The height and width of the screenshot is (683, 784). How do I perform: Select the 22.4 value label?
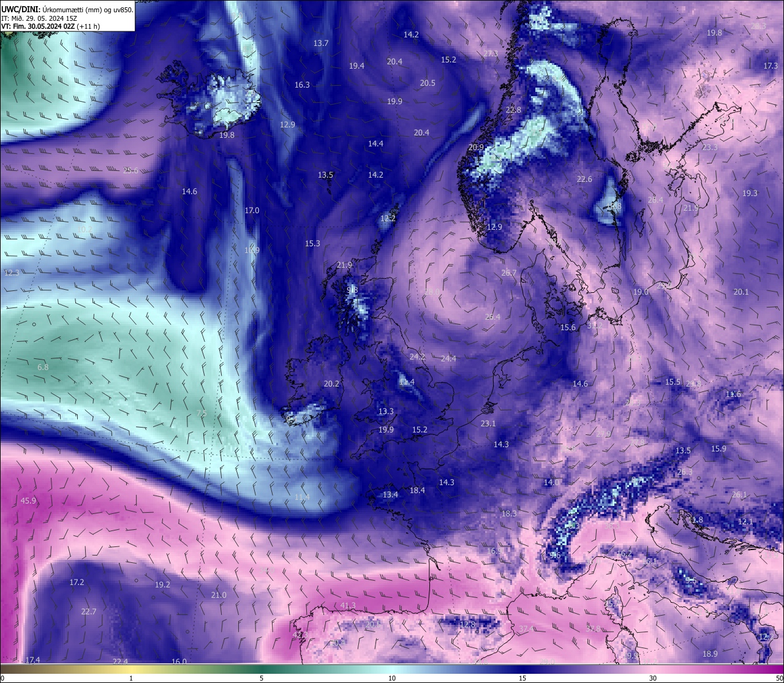(121, 661)
